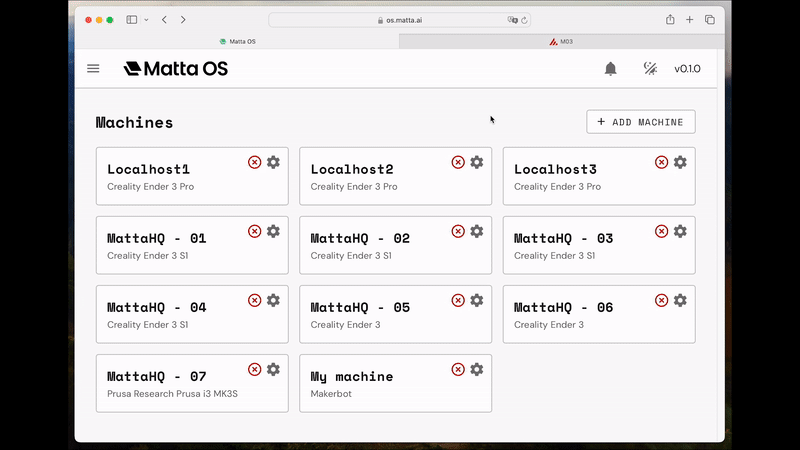Remove the MattaHQ - 05 machine
Screen dimensions: 800x450
[458, 300]
